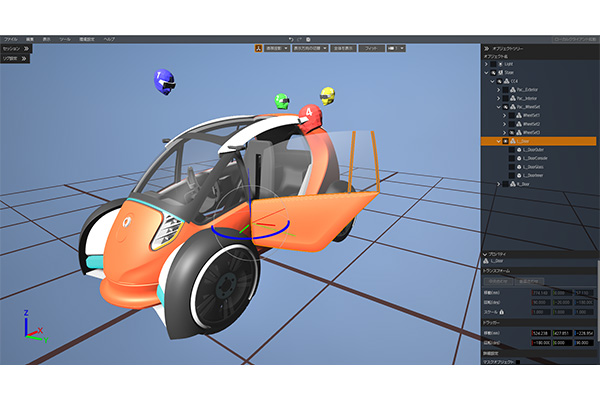Toggle the orange axis manipulator icon
600x400 pixels.
[x=258, y=48]
